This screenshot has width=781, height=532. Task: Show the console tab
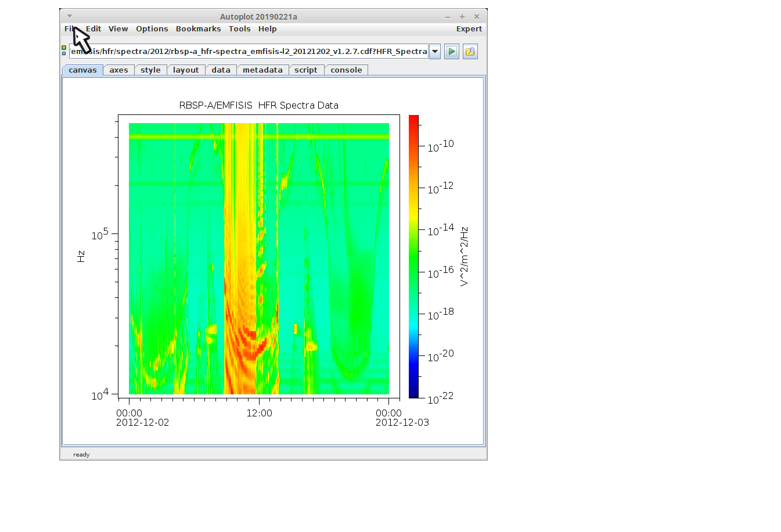click(x=346, y=70)
